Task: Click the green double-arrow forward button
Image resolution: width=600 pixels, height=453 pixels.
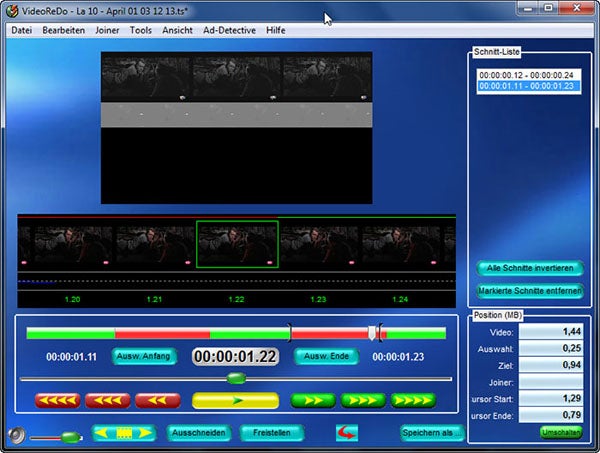Action: click(313, 401)
